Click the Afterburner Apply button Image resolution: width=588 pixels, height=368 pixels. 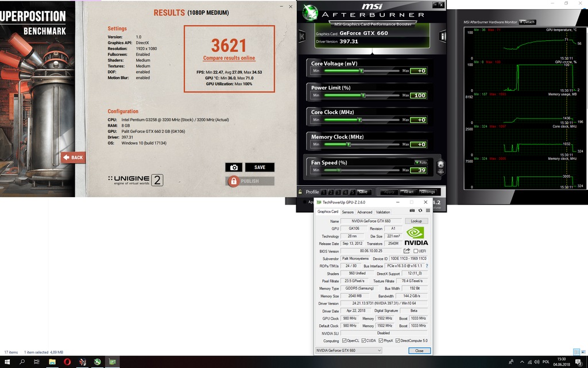(x=389, y=192)
